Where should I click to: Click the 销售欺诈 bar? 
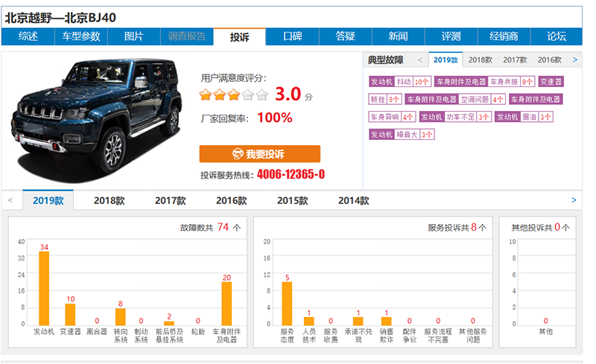(x=386, y=321)
